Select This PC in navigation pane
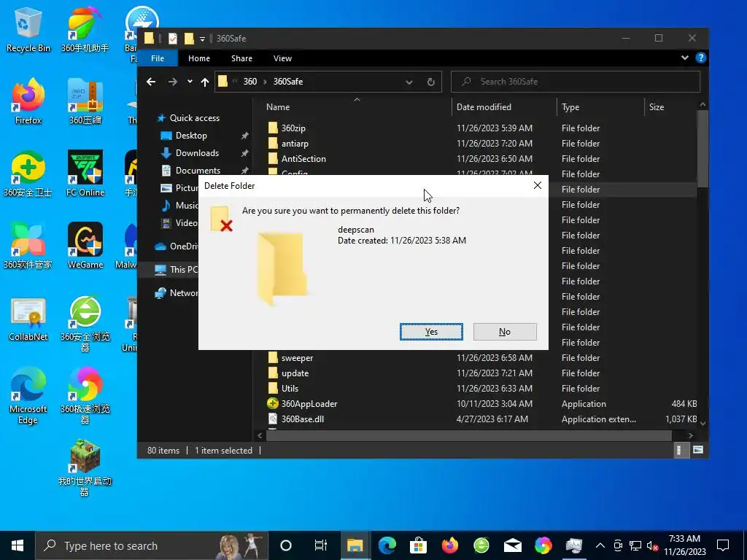747x560 pixels. click(183, 270)
